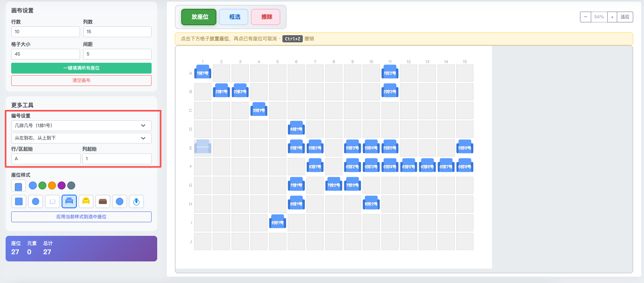This screenshot has height=283, width=644.
Task: Click the 9排1号 seat in row I
Action: pyautogui.click(x=278, y=222)
